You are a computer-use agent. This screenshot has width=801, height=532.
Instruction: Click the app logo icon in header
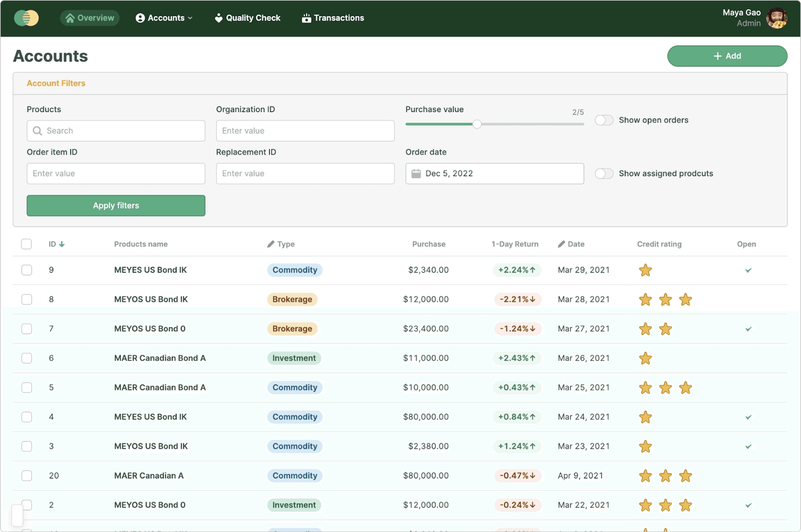[x=26, y=18]
